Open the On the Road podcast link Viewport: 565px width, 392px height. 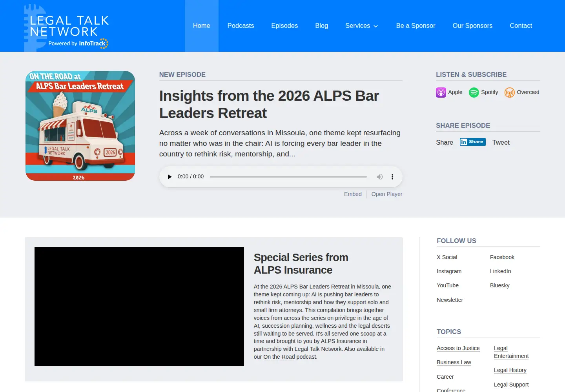(279, 357)
